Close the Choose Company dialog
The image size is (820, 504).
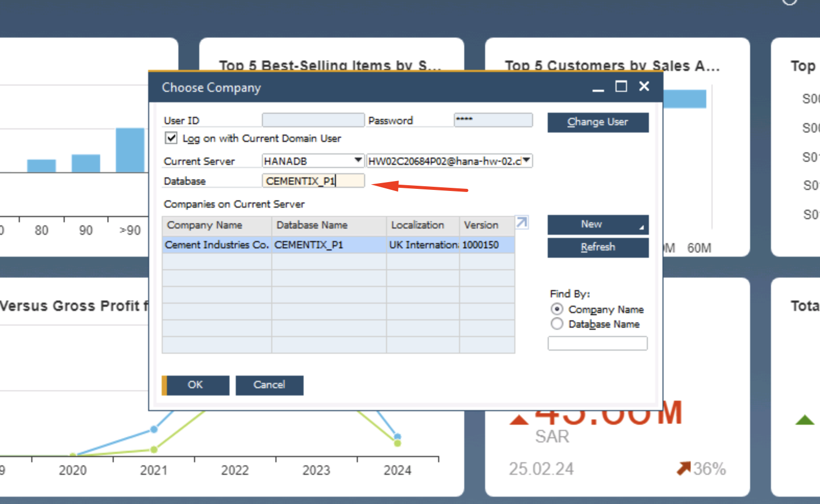tap(644, 87)
